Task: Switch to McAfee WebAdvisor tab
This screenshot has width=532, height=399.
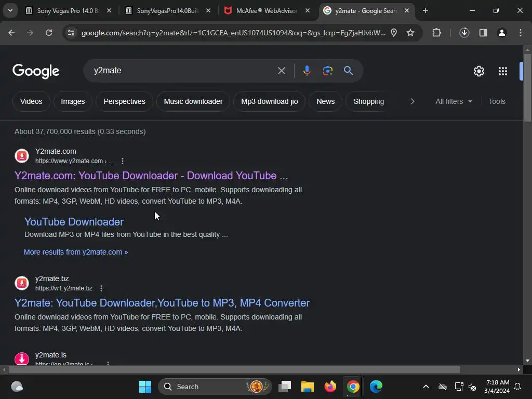Action: pyautogui.click(x=267, y=10)
